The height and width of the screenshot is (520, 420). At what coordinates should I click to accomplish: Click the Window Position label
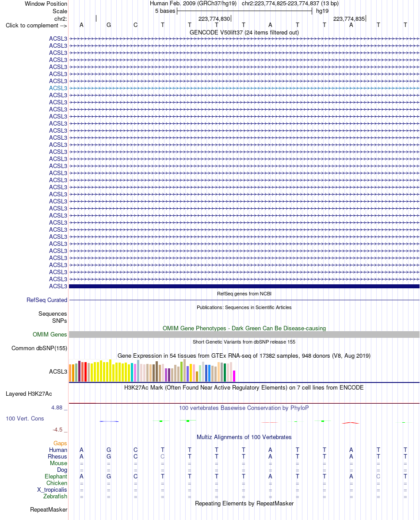pos(46,4)
